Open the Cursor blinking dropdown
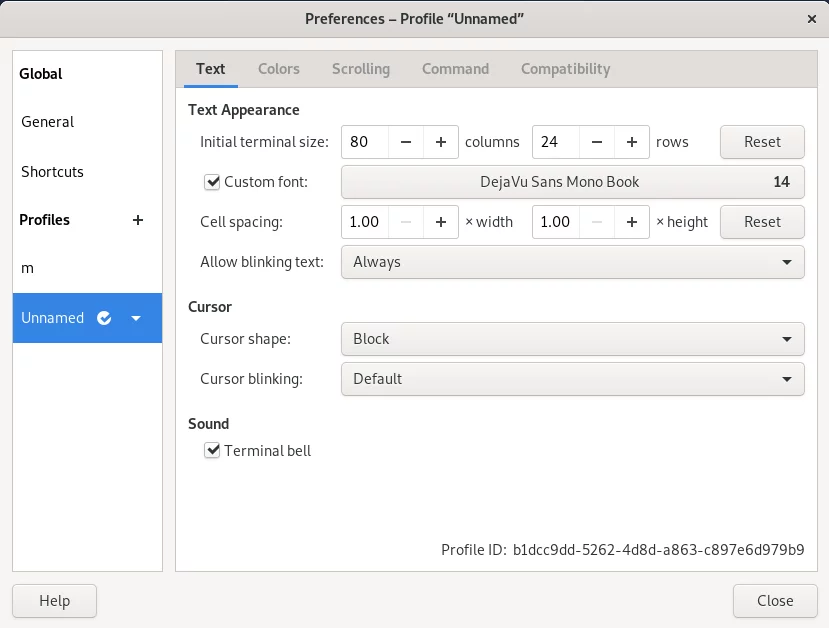This screenshot has width=829, height=628. [x=573, y=379]
